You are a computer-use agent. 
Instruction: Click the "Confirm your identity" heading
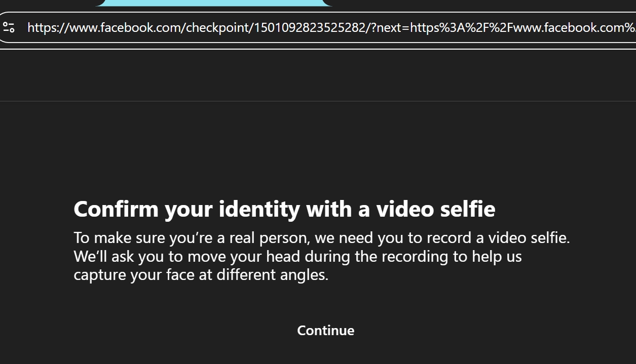coord(284,209)
